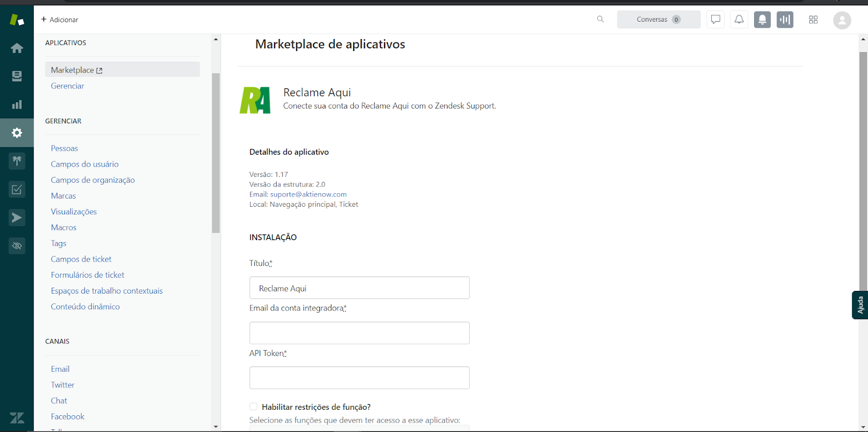
Task: Click the Reclame Aqui RA logo
Action: pyautogui.click(x=255, y=100)
